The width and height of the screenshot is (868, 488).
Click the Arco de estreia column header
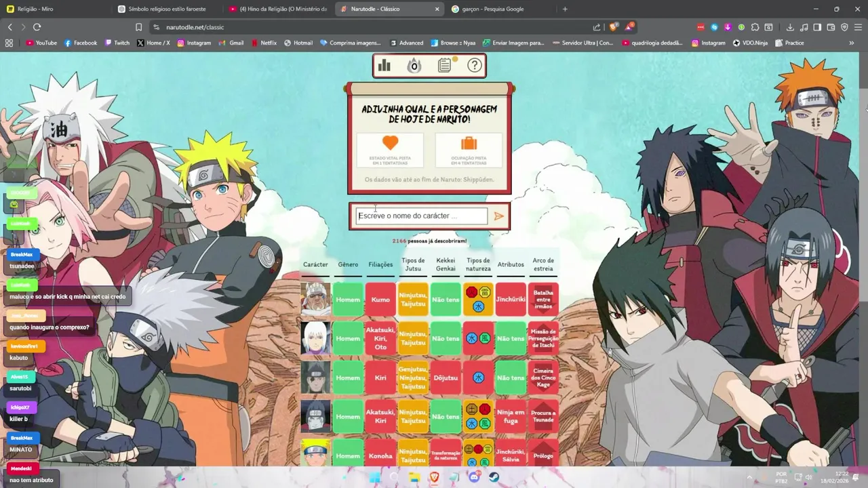click(x=543, y=264)
